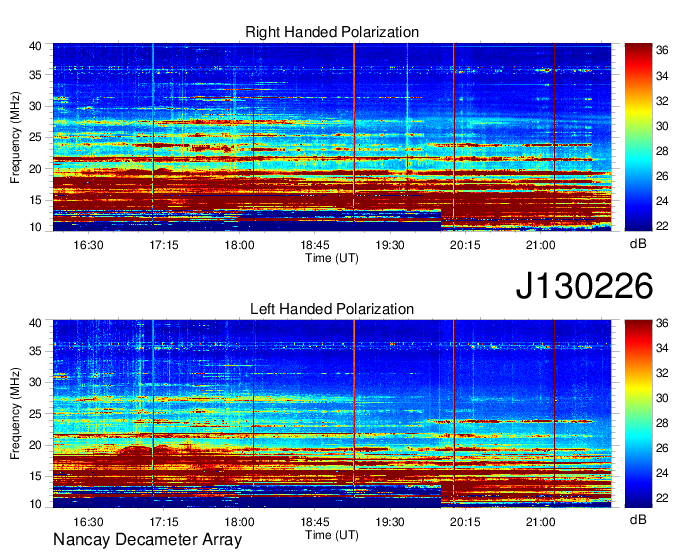This screenshot has width=680, height=552.
Task: Click the 18:45 tick label under the upper plot
Action: tap(315, 245)
